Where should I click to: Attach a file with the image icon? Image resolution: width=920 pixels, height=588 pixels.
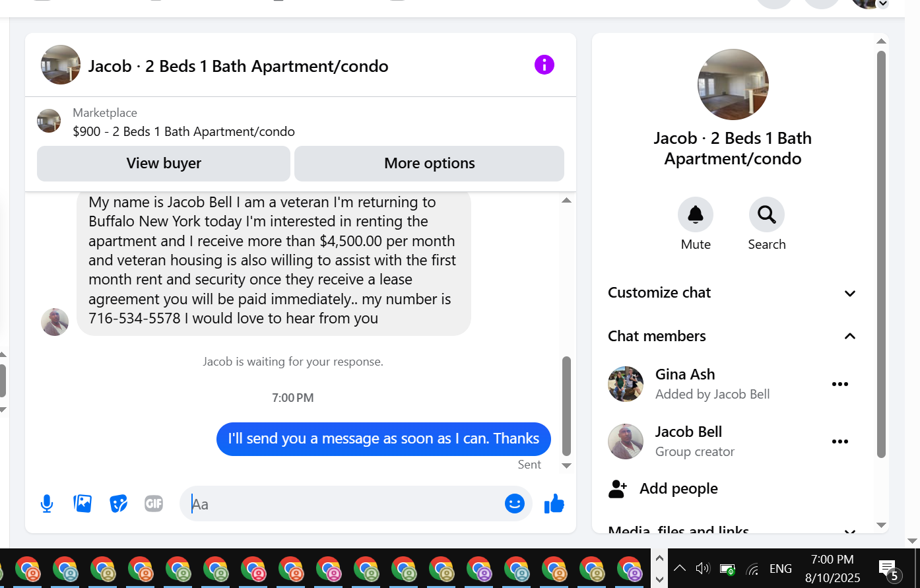pyautogui.click(x=82, y=504)
